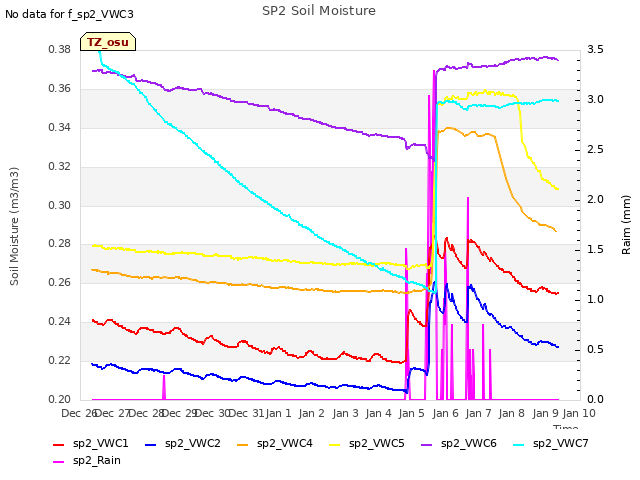Click the yellow sp2_VWC5 legend color marker

coord(335,445)
